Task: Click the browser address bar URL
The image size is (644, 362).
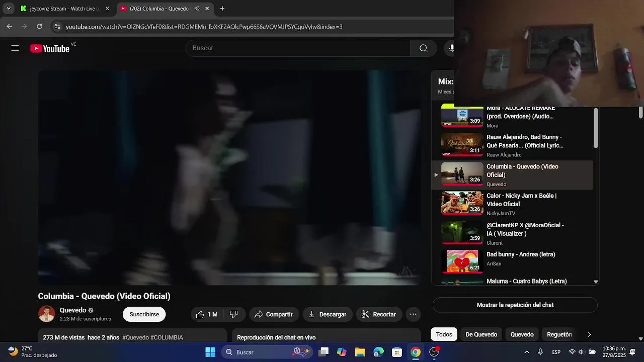Action: [x=204, y=27]
